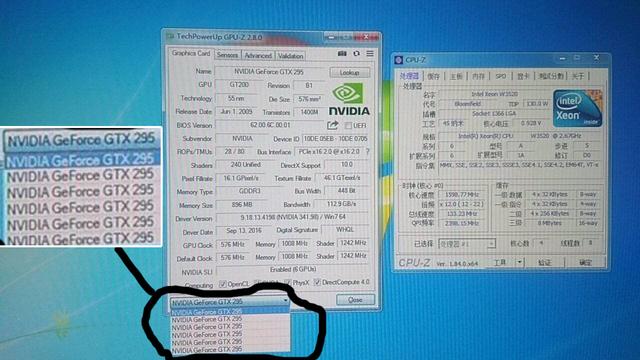Click the GPU Name field in GPU-Z
The width and height of the screenshot is (640, 360).
point(269,71)
